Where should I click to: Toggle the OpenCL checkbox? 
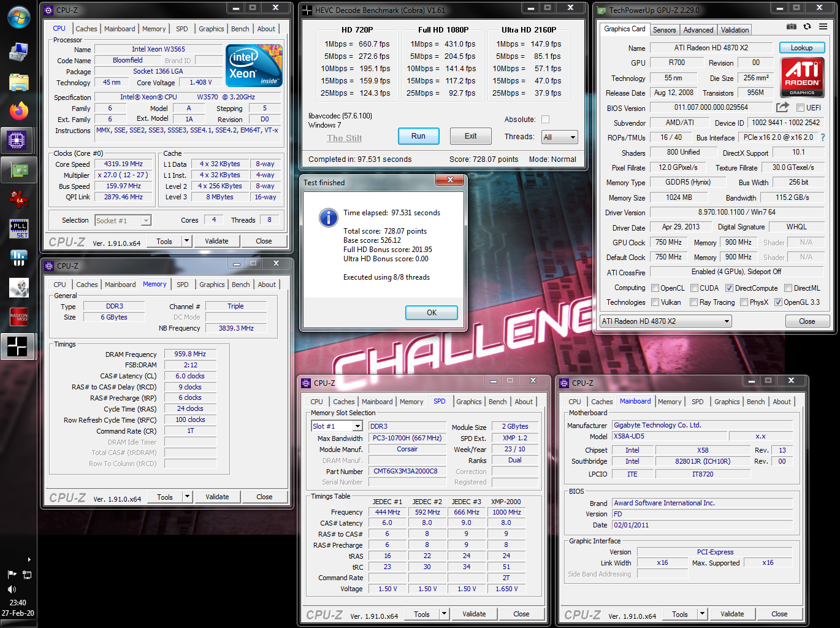pyautogui.click(x=655, y=288)
